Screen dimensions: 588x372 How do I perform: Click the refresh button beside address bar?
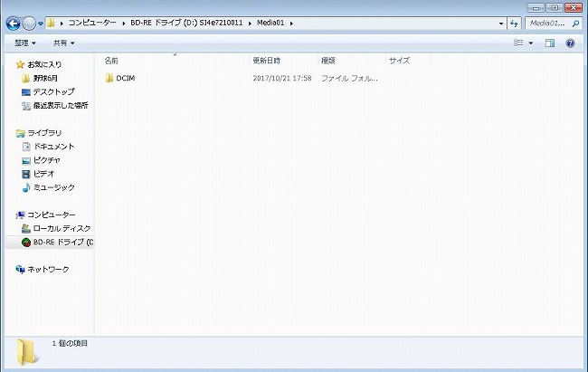click(514, 23)
